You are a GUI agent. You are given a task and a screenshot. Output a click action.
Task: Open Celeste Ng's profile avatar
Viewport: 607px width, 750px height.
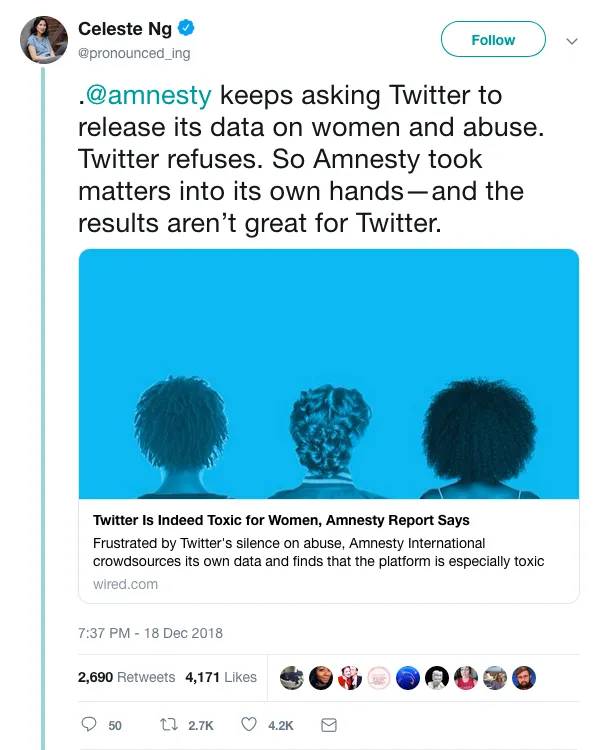[x=44, y=40]
